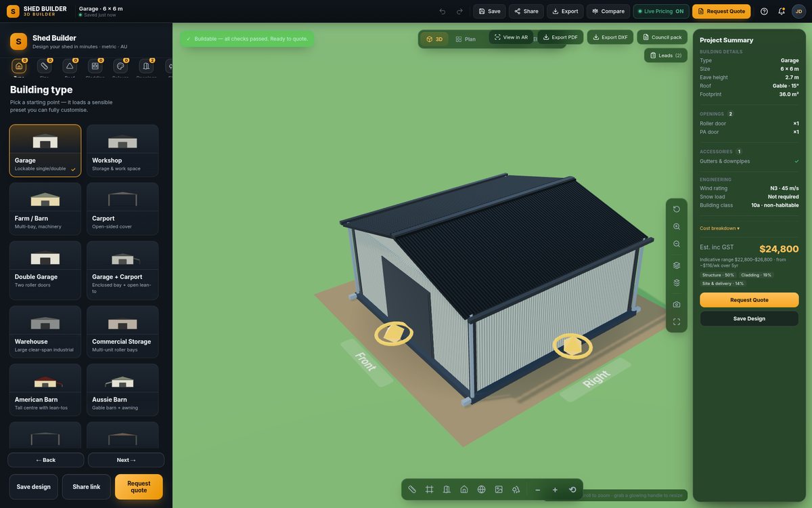Click Save design in the left sidebar
The height and width of the screenshot is (508, 812).
34,487
